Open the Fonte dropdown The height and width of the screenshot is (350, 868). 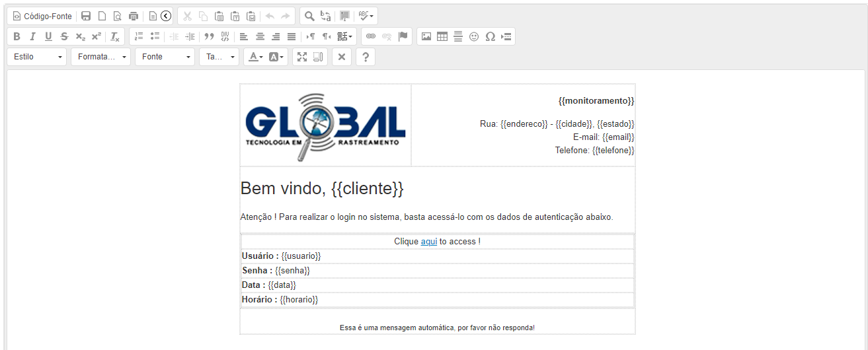165,57
